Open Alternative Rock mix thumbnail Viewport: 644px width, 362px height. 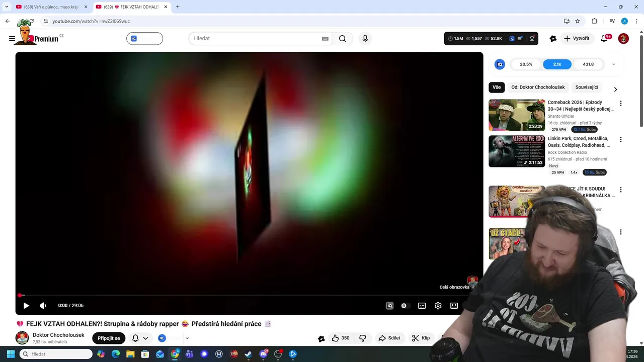coord(517,151)
